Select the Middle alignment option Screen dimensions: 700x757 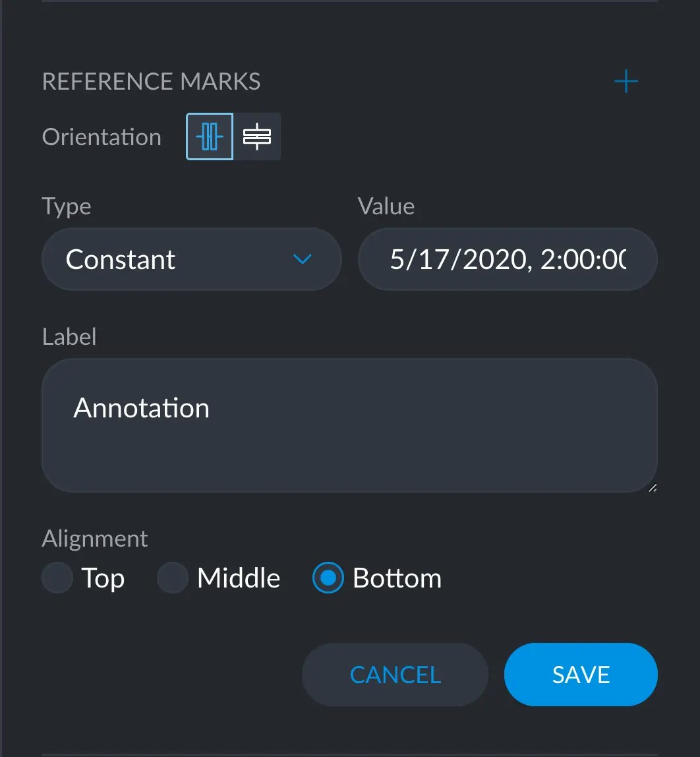tap(172, 578)
